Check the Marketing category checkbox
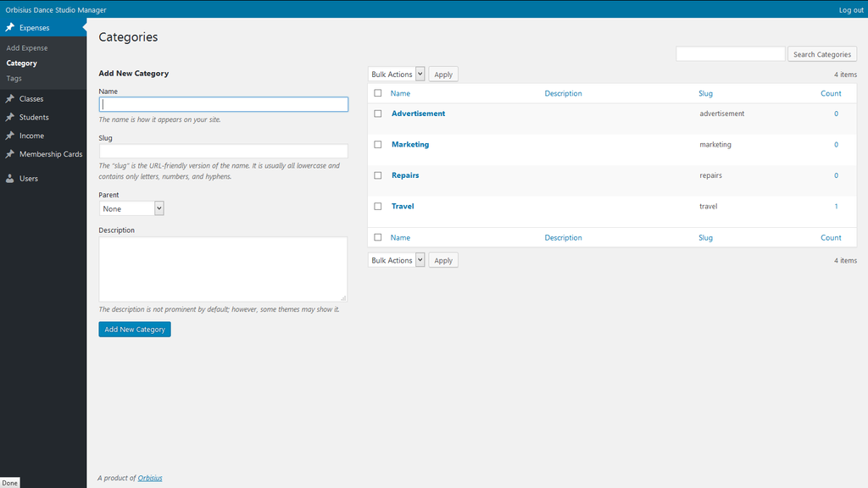Screen dimensions: 868x488 click(x=378, y=144)
